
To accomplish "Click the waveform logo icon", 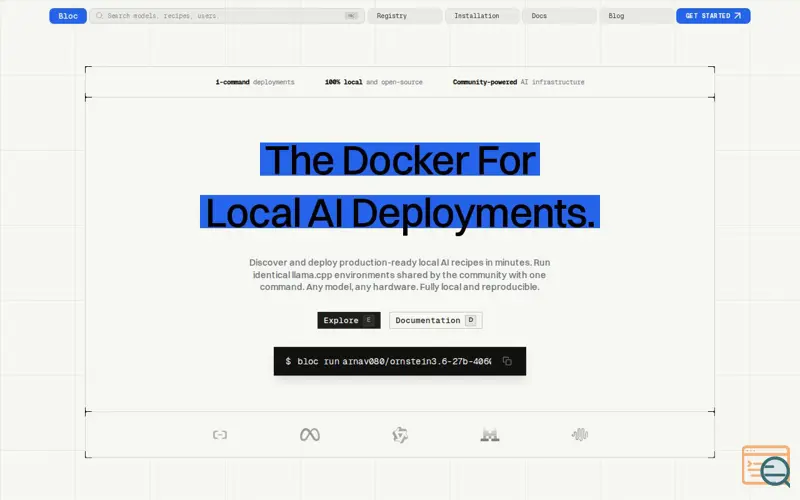I will tap(580, 435).
